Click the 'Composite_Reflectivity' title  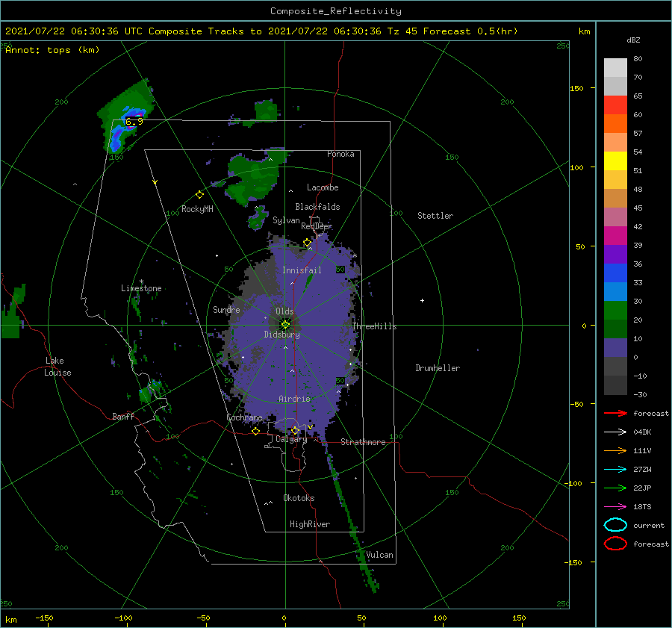(336, 11)
